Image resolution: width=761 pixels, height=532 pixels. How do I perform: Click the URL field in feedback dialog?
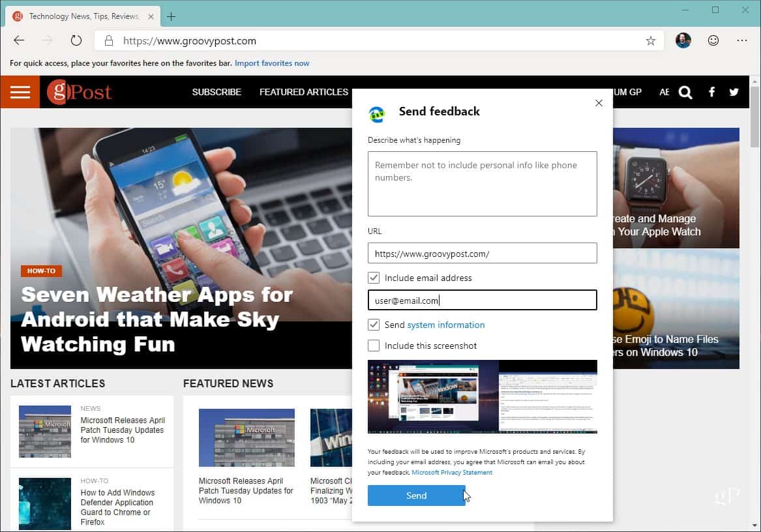pos(482,254)
